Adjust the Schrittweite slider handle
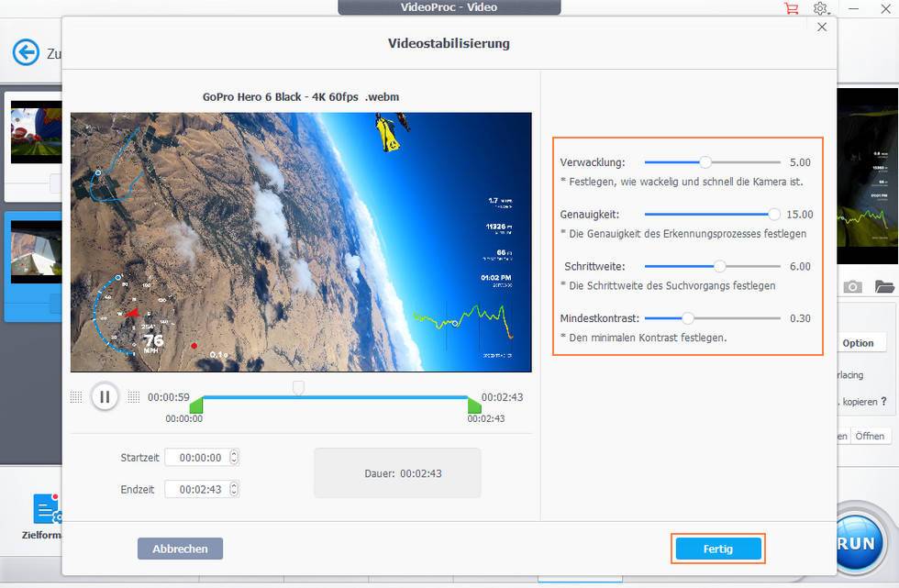This screenshot has width=899, height=588. pos(719,267)
